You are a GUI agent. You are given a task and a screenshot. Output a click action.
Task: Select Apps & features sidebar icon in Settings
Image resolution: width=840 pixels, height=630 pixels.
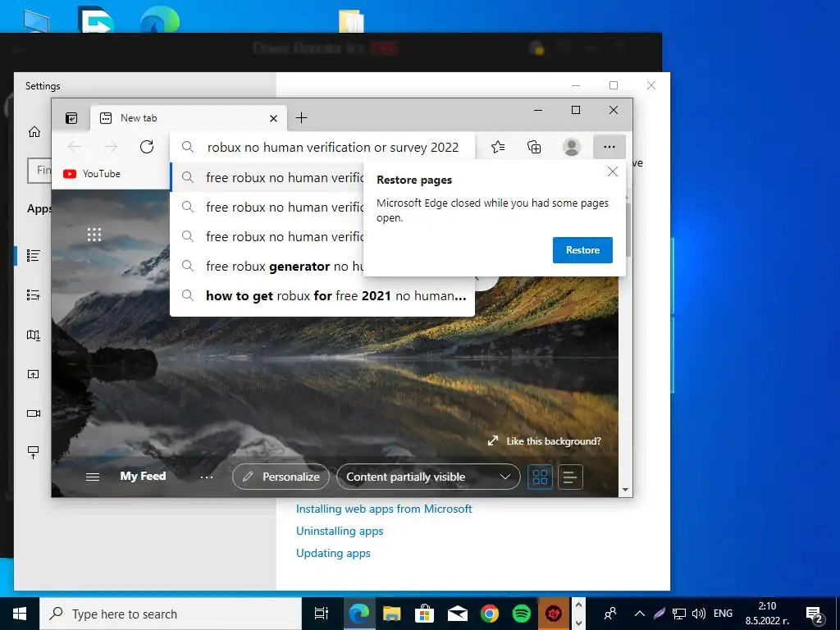coord(33,256)
